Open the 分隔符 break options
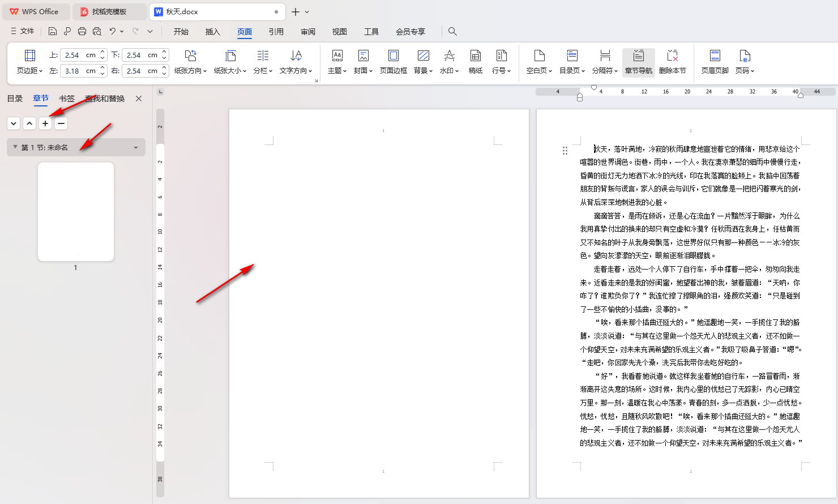This screenshot has width=838, height=504. (605, 62)
